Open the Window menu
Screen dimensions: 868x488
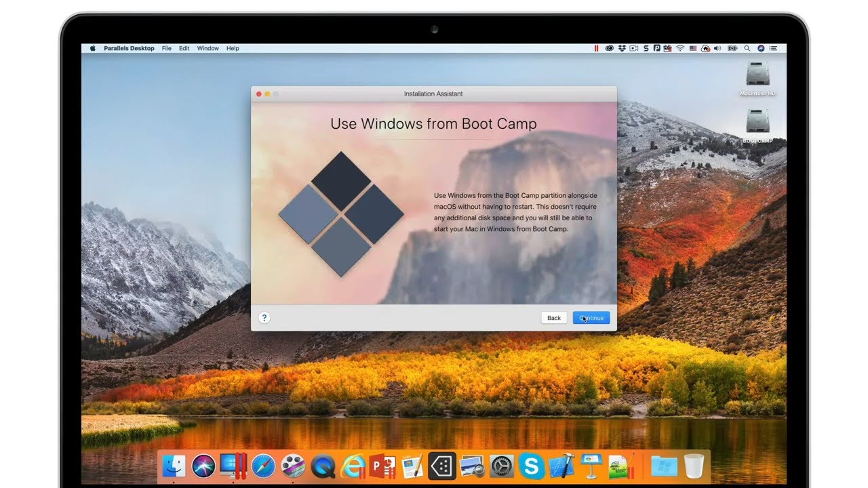[208, 49]
